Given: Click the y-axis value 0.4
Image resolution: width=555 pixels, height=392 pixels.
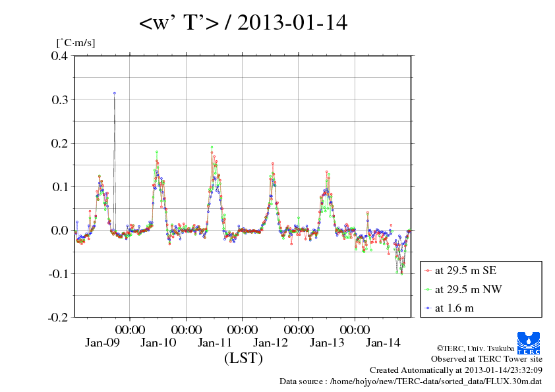Looking at the screenshot, I should pos(59,55).
